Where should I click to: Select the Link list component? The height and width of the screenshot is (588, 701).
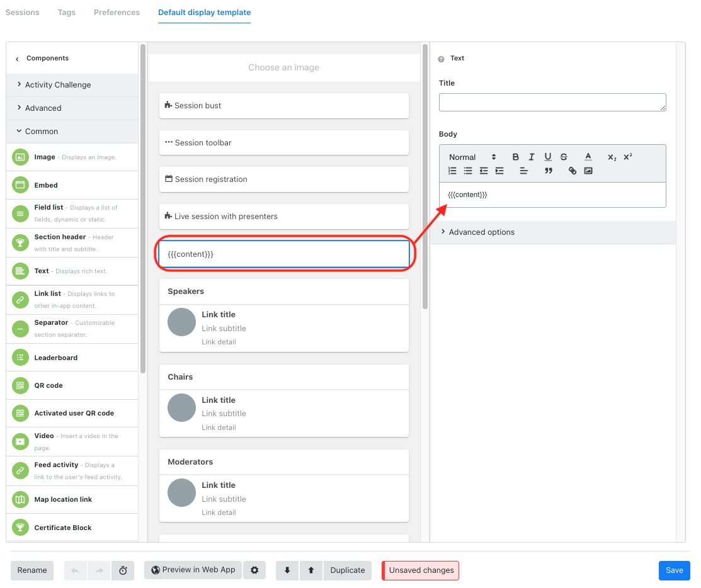[72, 300]
